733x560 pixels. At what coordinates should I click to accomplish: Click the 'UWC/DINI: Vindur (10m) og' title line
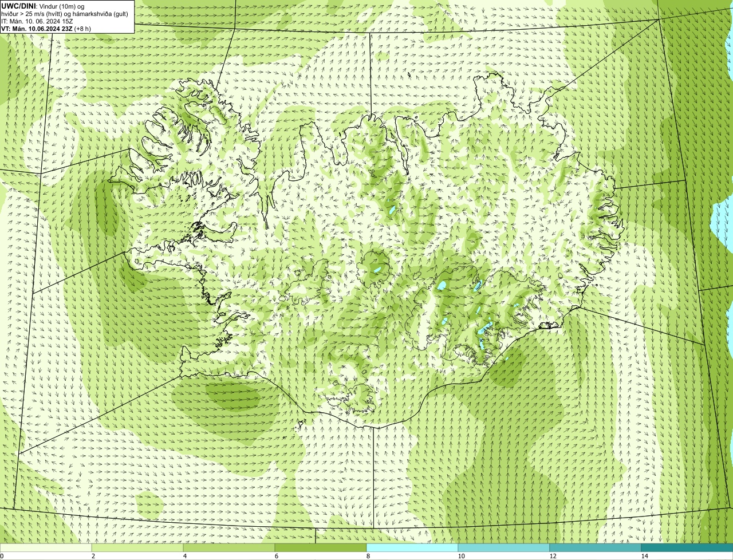point(43,6)
